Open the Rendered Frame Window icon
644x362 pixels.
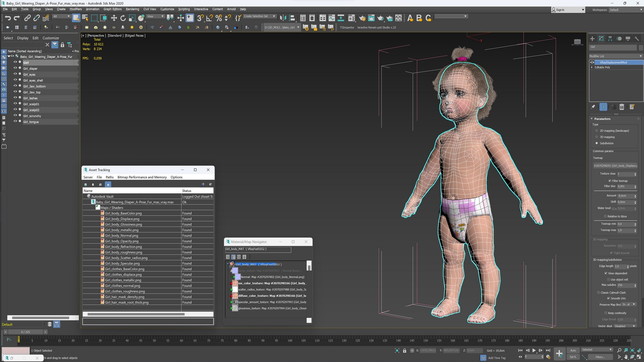pos(371,18)
